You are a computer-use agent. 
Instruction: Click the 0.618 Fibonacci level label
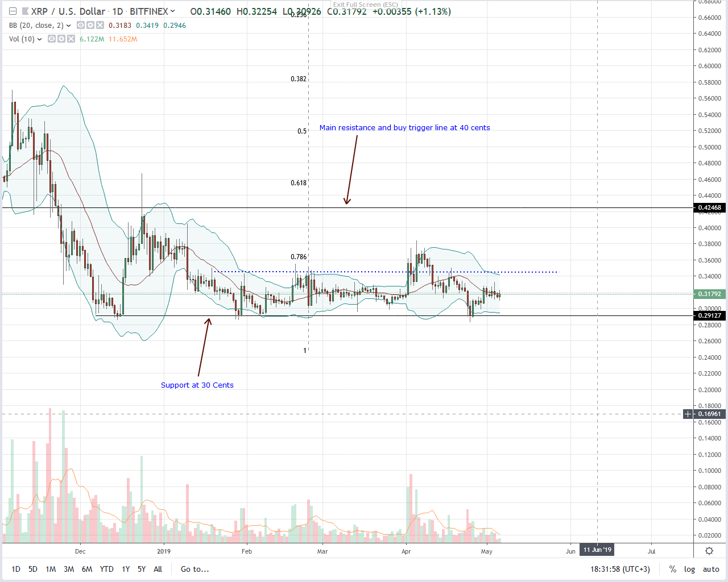(299, 183)
